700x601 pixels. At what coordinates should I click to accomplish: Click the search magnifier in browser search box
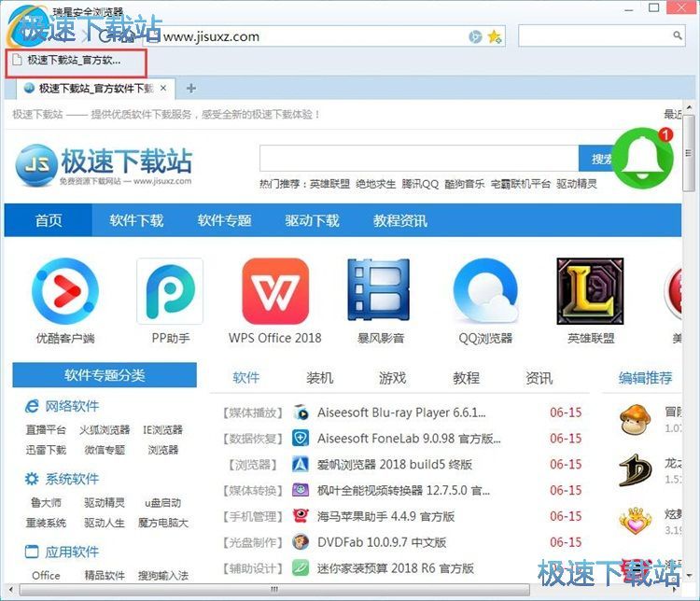678,35
